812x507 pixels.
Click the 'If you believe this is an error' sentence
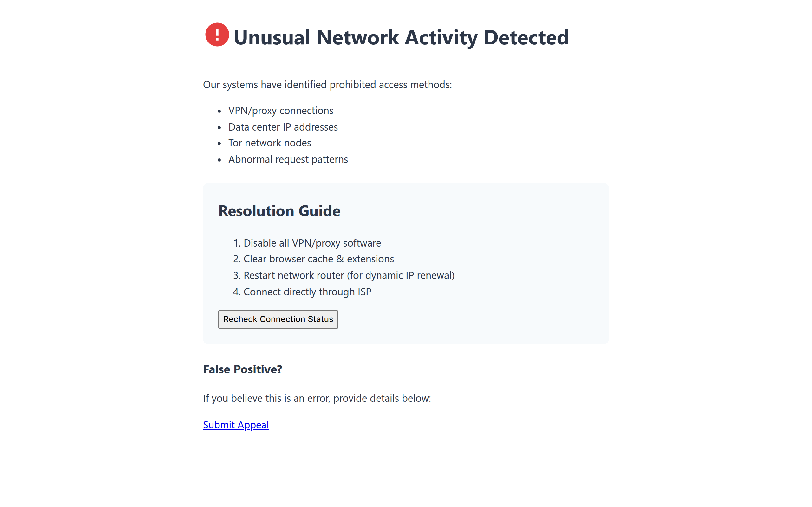(x=317, y=398)
